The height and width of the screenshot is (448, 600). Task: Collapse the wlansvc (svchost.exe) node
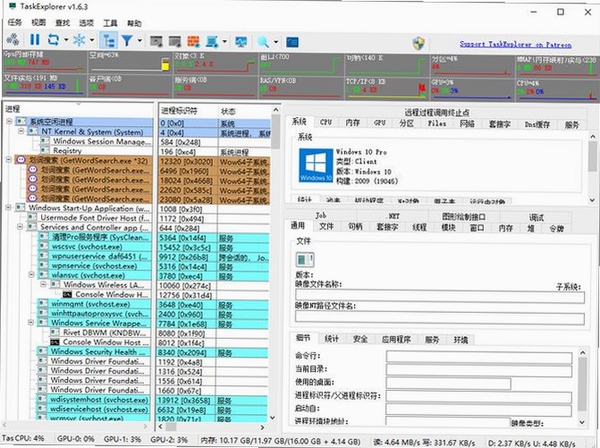(x=32, y=274)
